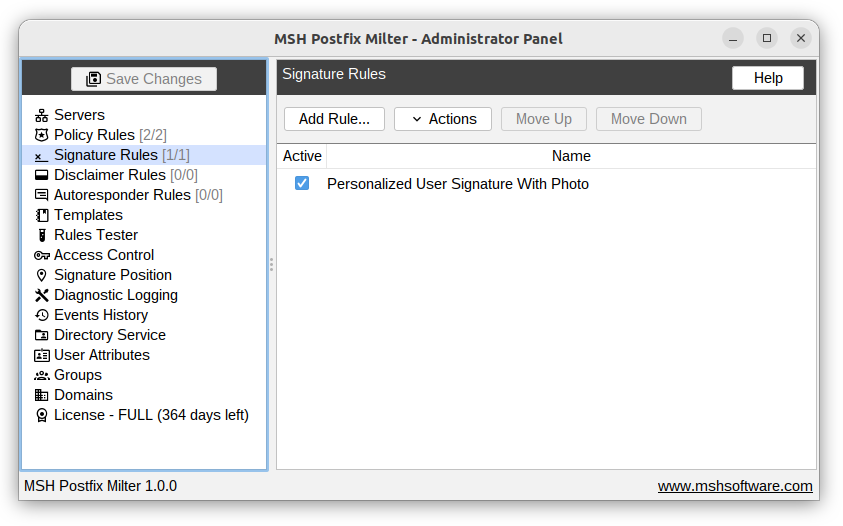Viewport: 843px width, 526px height.
Task: Click the Access Control key icon
Action: [x=41, y=255]
